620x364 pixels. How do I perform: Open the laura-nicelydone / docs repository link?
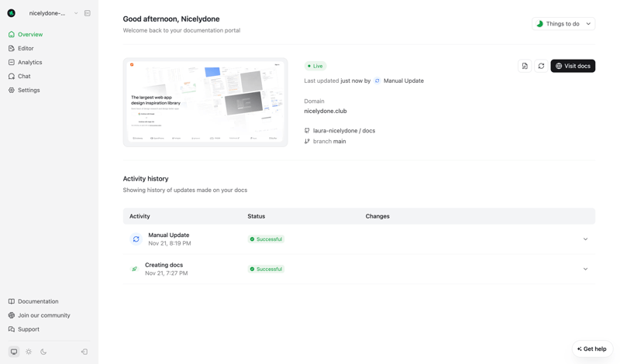[x=344, y=130]
